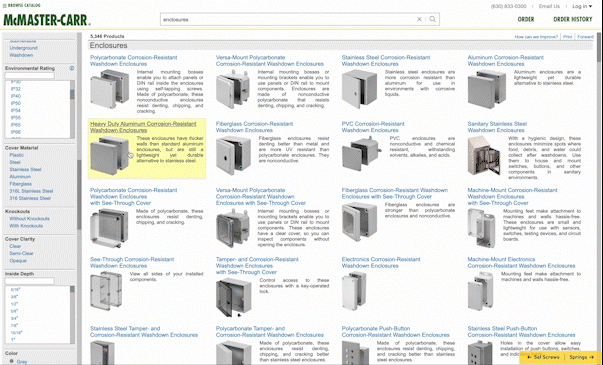Open ORDER HISTORY

573,19
